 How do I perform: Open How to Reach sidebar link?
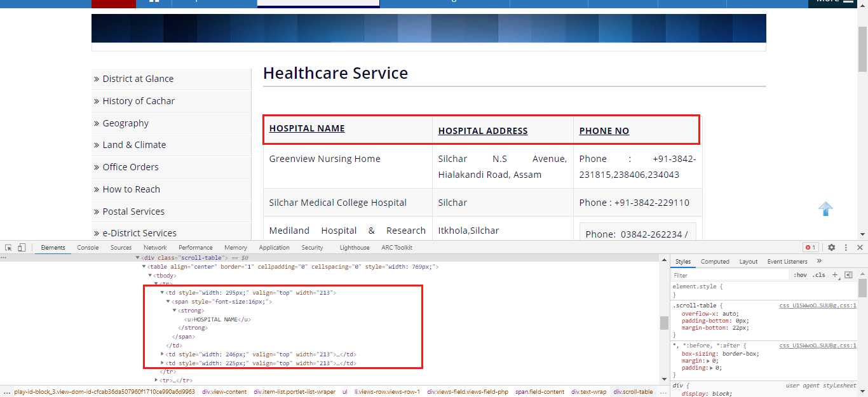[x=132, y=189]
